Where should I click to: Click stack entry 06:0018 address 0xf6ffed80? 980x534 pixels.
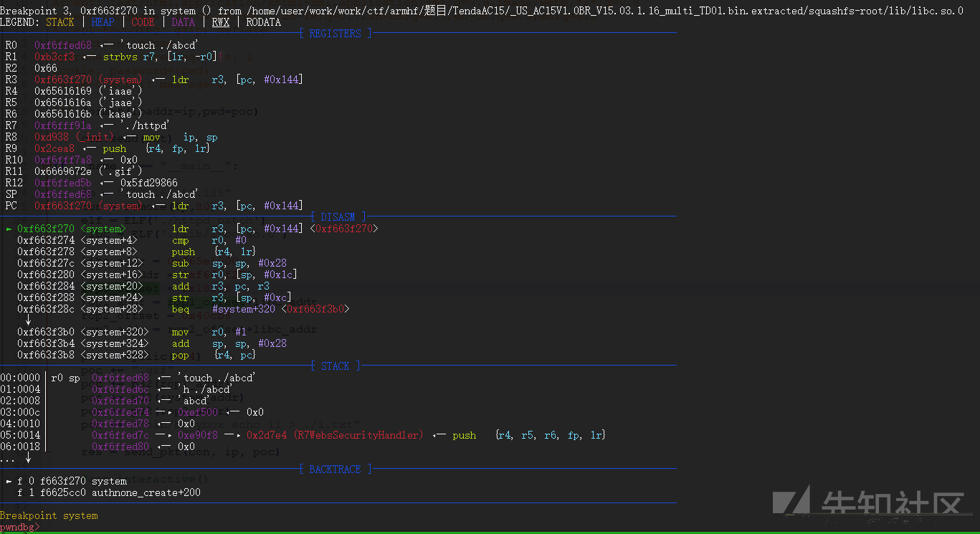[x=120, y=447]
